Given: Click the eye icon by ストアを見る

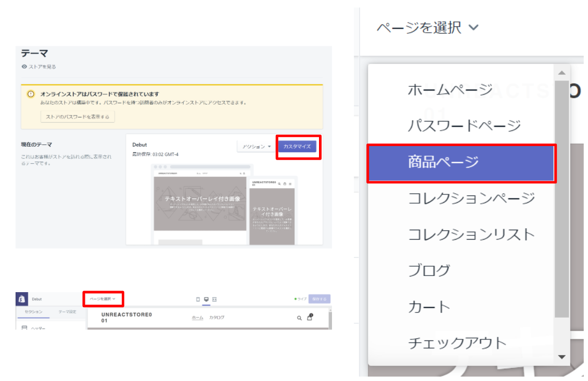Looking at the screenshot, I should [24, 67].
